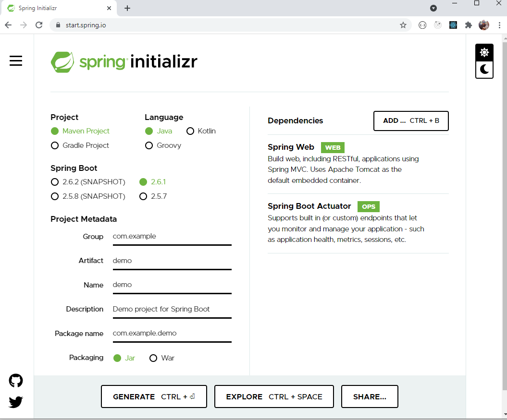Image resolution: width=507 pixels, height=420 pixels.
Task: Select the Spring Initializr browser tab
Action: coord(59,8)
